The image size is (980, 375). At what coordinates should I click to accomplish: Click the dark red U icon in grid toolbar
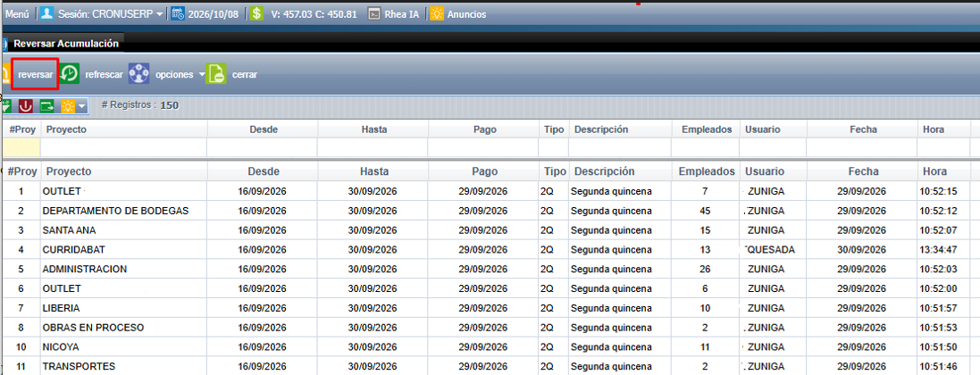(x=26, y=106)
